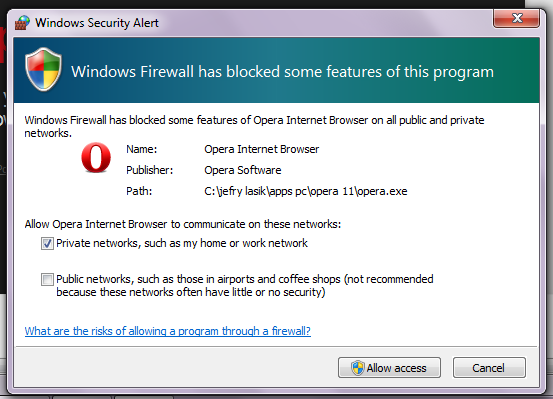This screenshot has width=553, height=399.
Task: Click the opera.exe path value
Action: (x=305, y=191)
